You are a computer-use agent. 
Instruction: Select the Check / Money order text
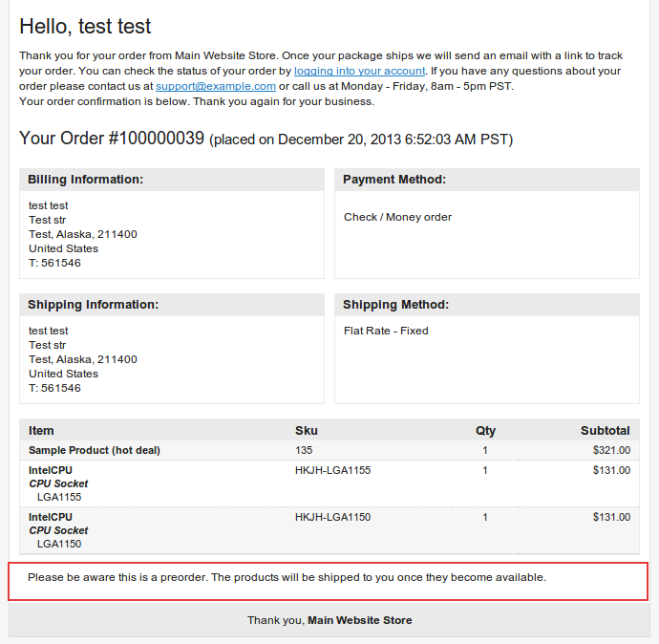(x=397, y=217)
